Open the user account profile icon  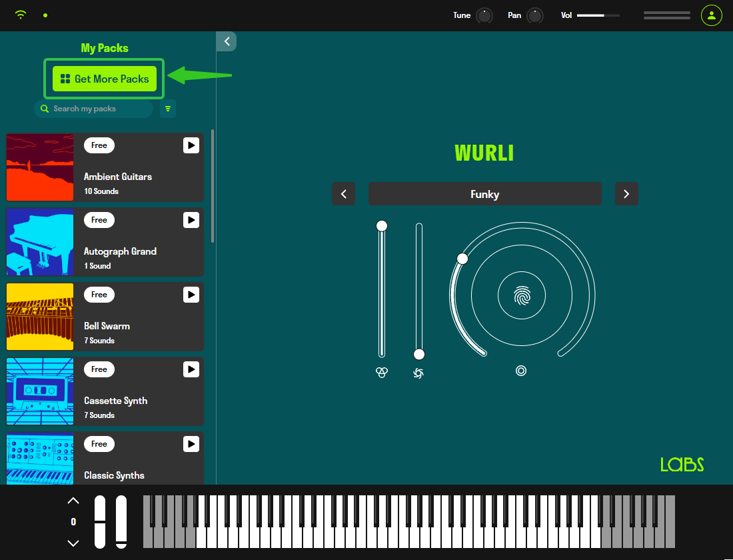712,15
